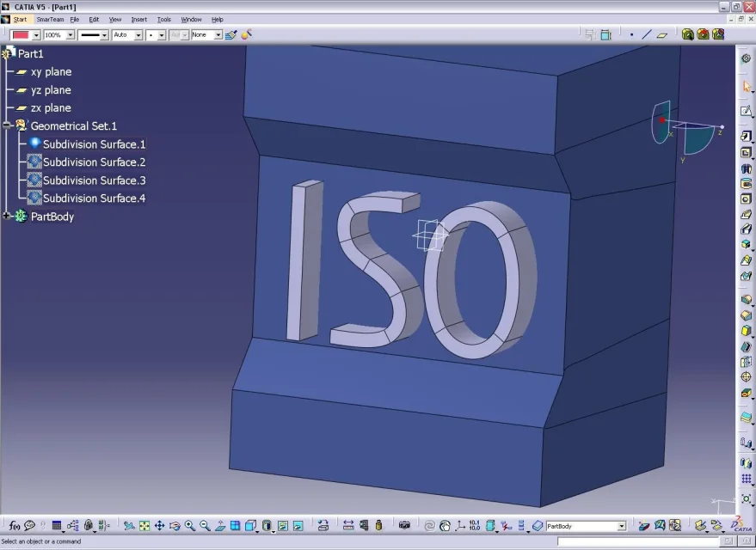Viewport: 756px width, 550px height.
Task: Select Subdivision Surface.1 in tree
Action: [x=94, y=144]
